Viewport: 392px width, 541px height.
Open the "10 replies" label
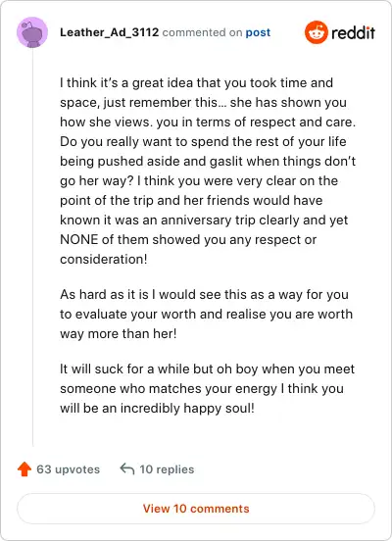(x=167, y=469)
